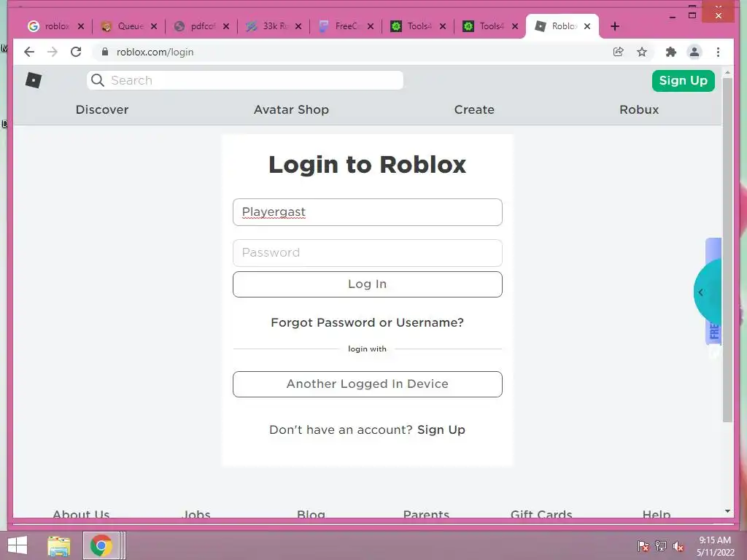747x560 pixels.
Task: Expand the teal side panel arrow
Action: (701, 292)
